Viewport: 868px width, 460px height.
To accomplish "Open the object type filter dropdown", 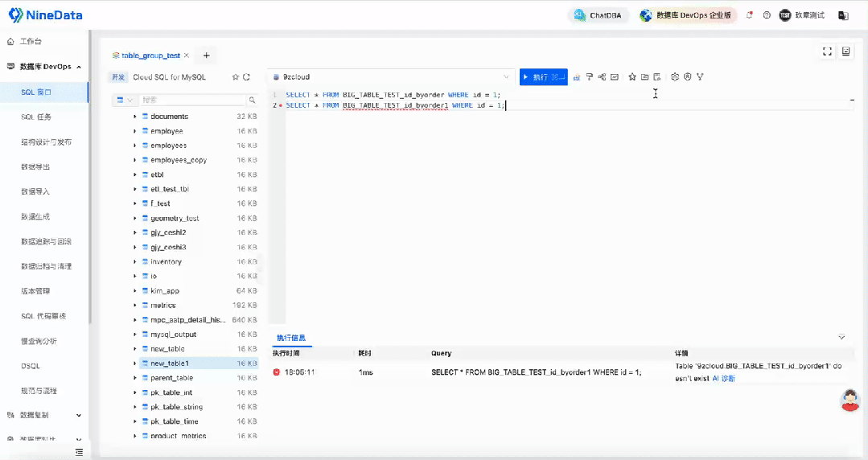I will coord(125,100).
